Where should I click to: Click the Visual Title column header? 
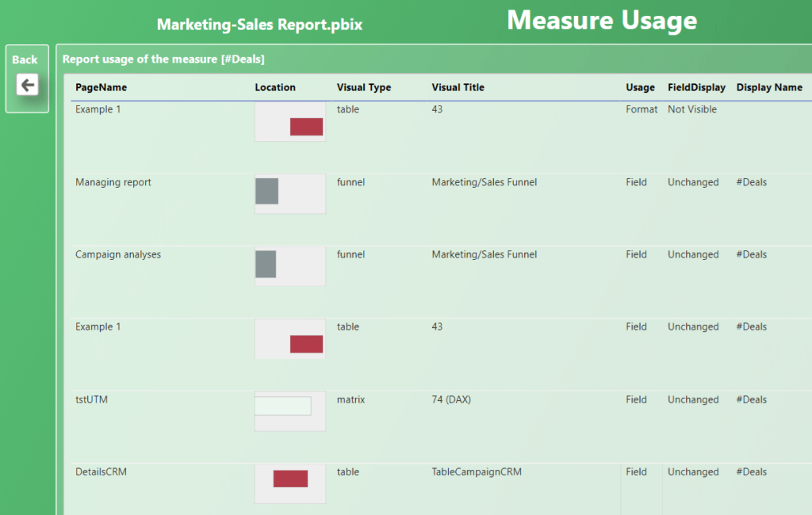click(458, 88)
